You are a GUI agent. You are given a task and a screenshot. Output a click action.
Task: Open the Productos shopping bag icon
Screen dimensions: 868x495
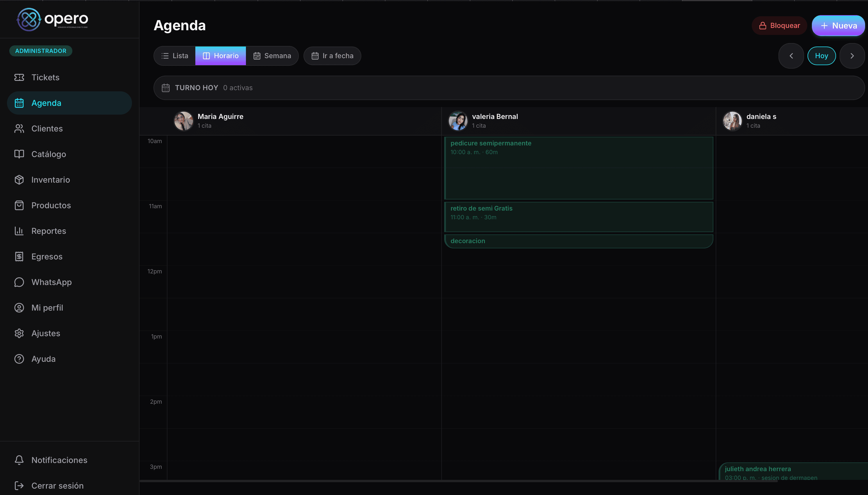(x=19, y=205)
